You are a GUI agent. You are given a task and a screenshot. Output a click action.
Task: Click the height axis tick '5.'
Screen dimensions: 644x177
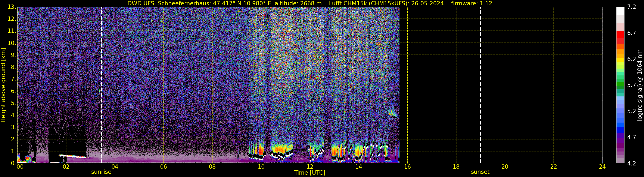point(13,103)
